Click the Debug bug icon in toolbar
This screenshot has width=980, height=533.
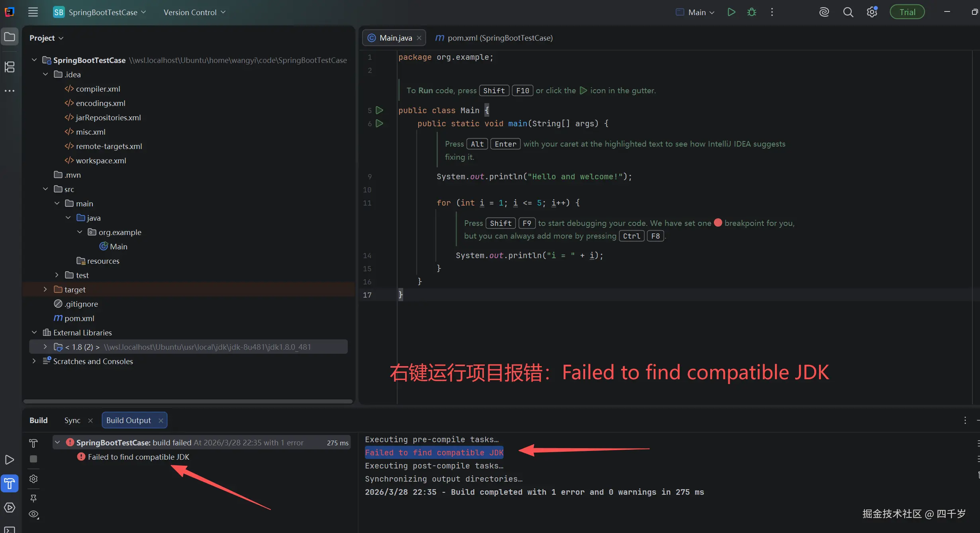point(751,12)
